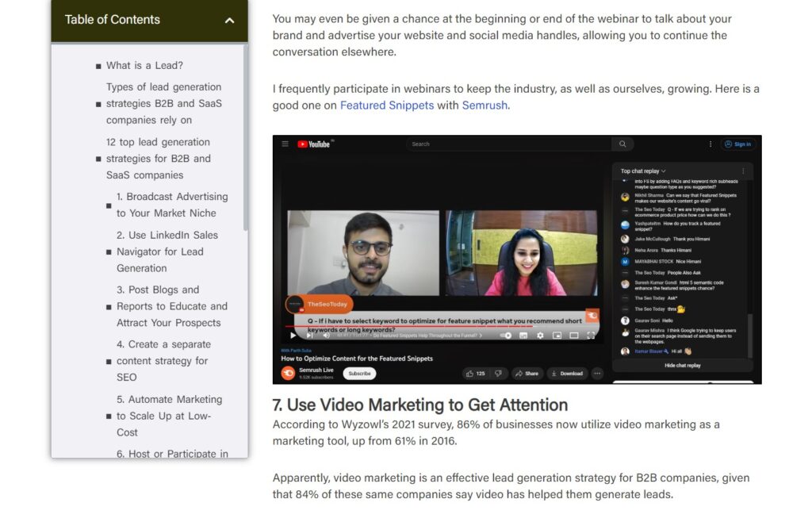
Task: Click the Share button under video
Action: tap(526, 373)
